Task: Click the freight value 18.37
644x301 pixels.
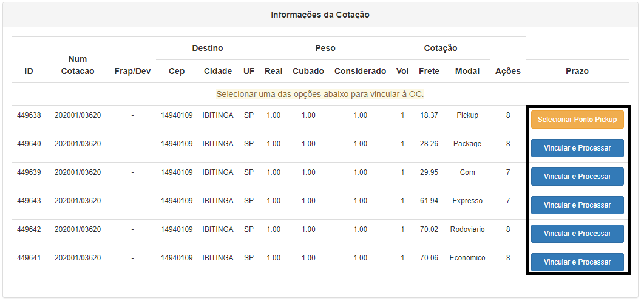Action: pyautogui.click(x=429, y=115)
